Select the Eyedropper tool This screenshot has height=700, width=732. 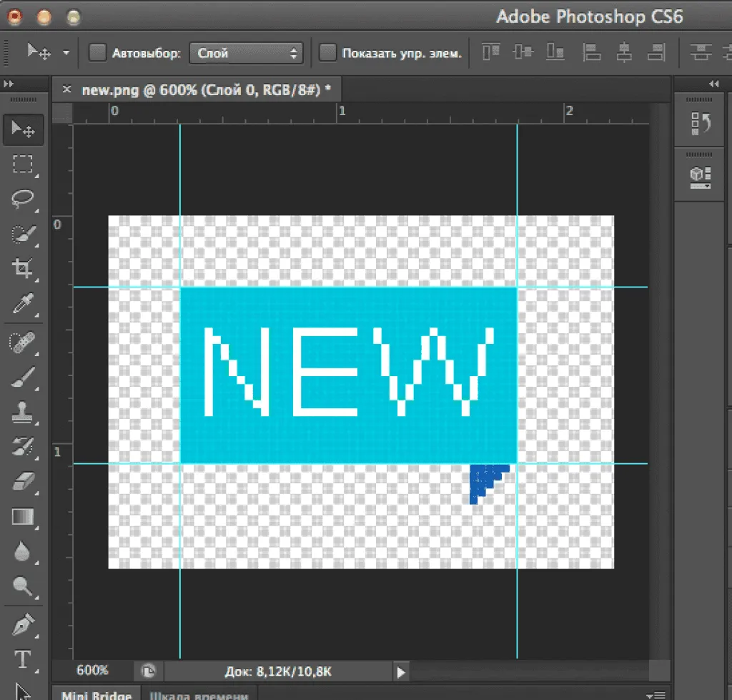click(24, 304)
